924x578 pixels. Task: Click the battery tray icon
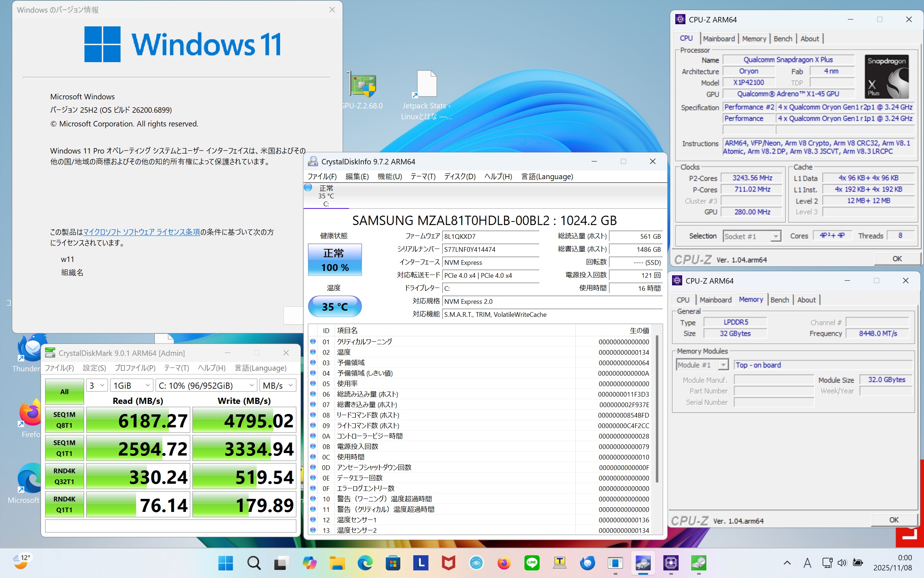coord(858,563)
